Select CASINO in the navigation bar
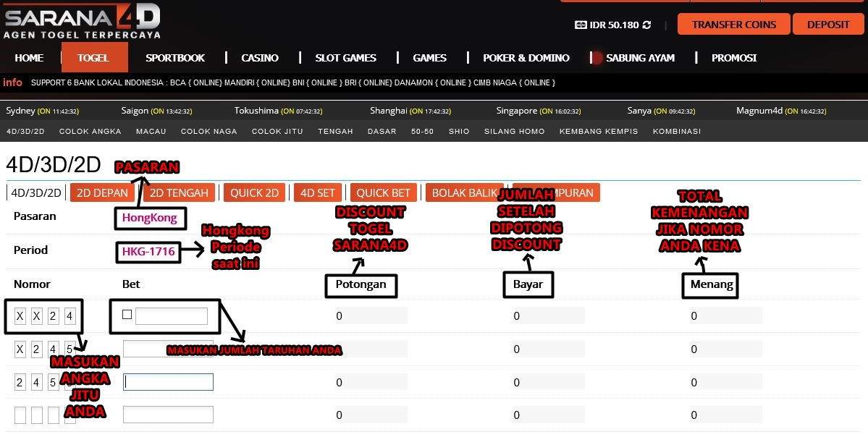 pos(259,57)
